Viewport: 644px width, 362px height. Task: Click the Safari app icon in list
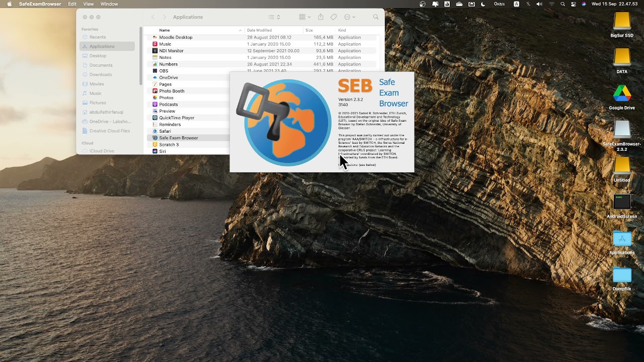click(155, 131)
